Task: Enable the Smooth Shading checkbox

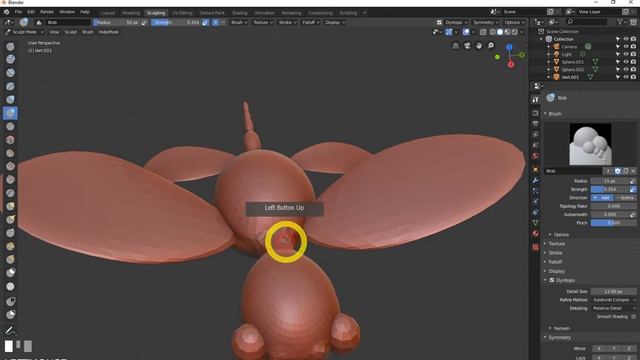Action: coord(633,317)
